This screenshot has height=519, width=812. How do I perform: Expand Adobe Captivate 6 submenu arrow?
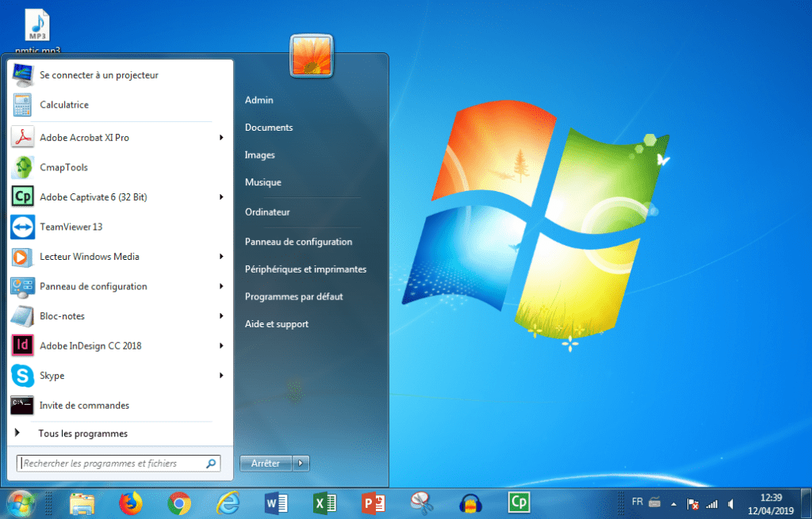point(221,197)
